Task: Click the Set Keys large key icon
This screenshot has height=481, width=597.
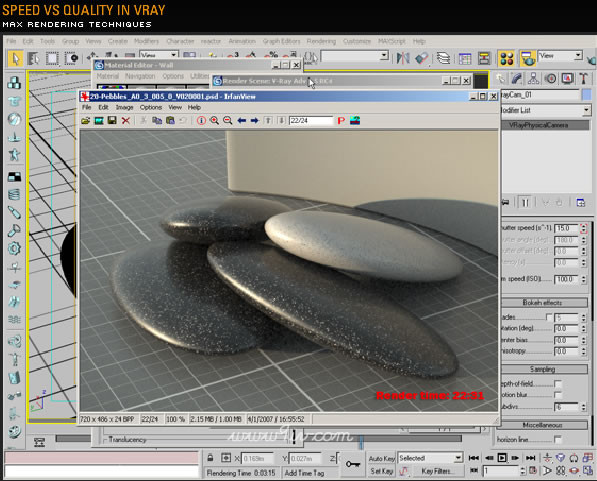Action: point(353,464)
